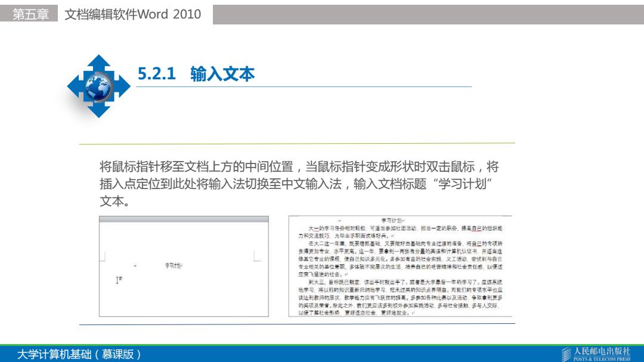Viewport: 644px width, 362px height.
Task: Open the blank Word document thumbnail on the left
Action: coord(184,266)
